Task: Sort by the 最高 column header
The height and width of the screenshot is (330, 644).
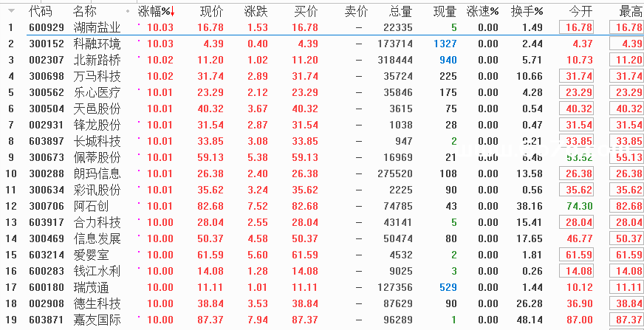Action: coord(631,12)
